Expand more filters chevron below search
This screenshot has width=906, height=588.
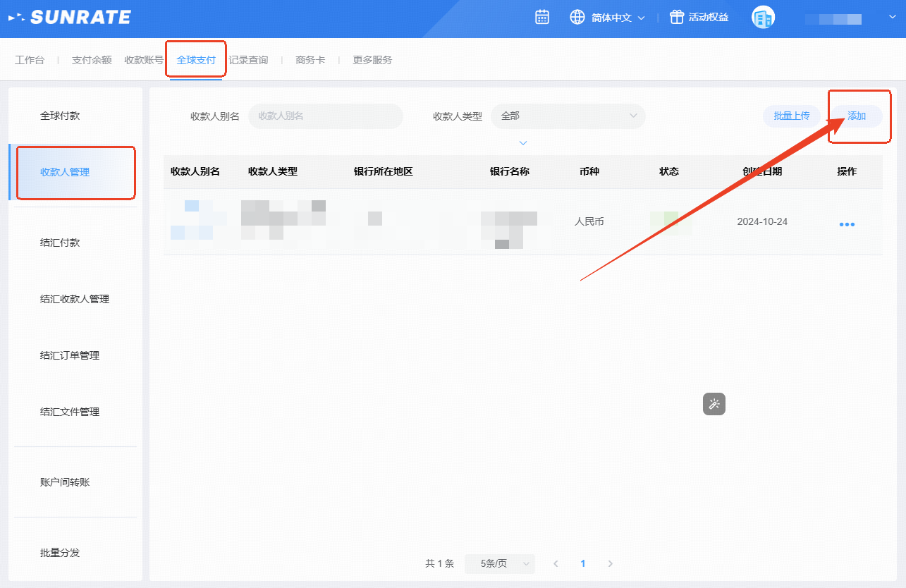[x=523, y=143]
